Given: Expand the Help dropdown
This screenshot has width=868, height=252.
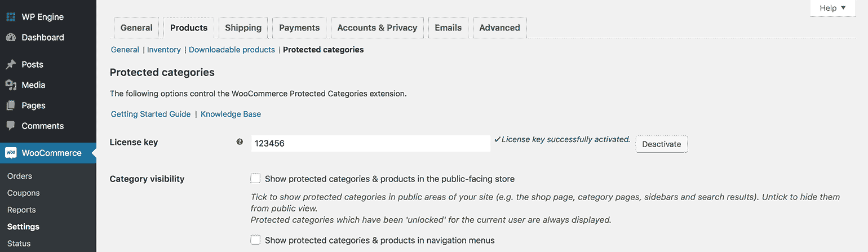Looking at the screenshot, I should pos(832,8).
